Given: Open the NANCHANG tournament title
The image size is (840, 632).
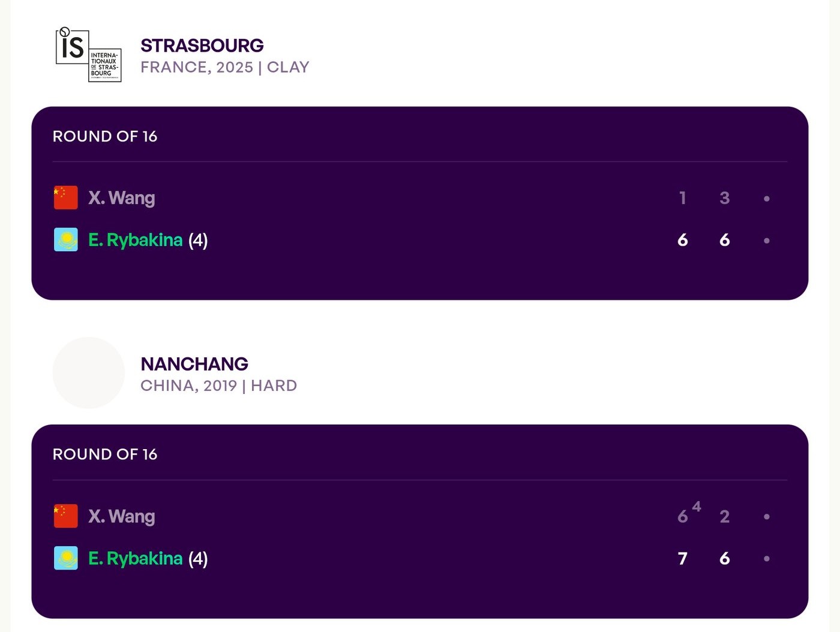Looking at the screenshot, I should pyautogui.click(x=194, y=364).
